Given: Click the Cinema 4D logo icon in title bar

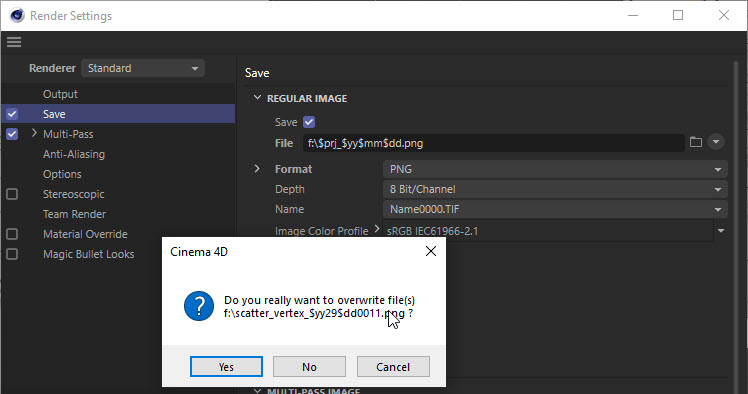Looking at the screenshot, I should (17, 15).
